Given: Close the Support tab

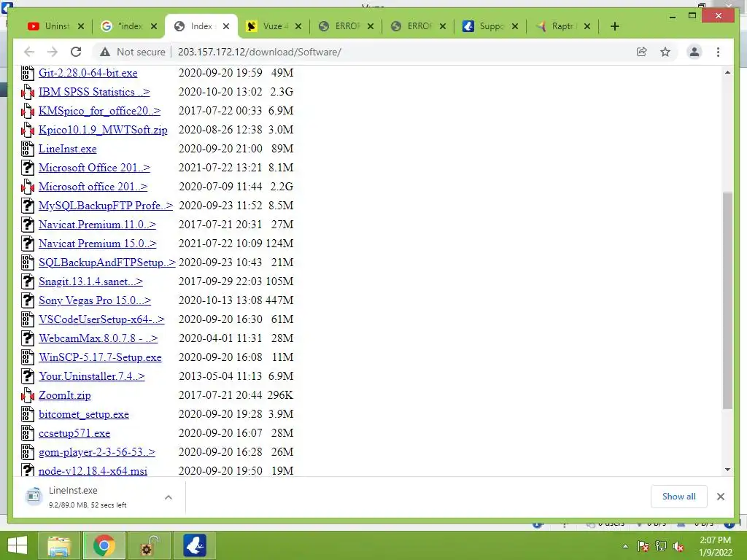Looking at the screenshot, I should 515,26.
